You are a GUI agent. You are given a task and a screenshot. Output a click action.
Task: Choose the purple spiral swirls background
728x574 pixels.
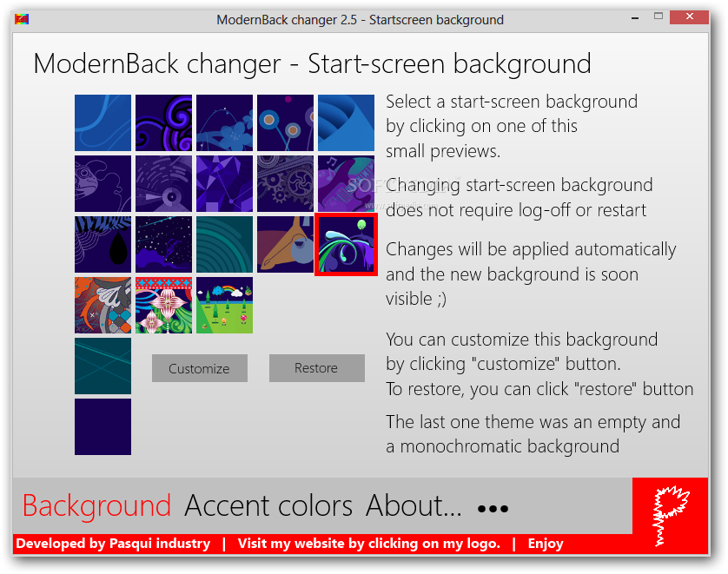163,123
